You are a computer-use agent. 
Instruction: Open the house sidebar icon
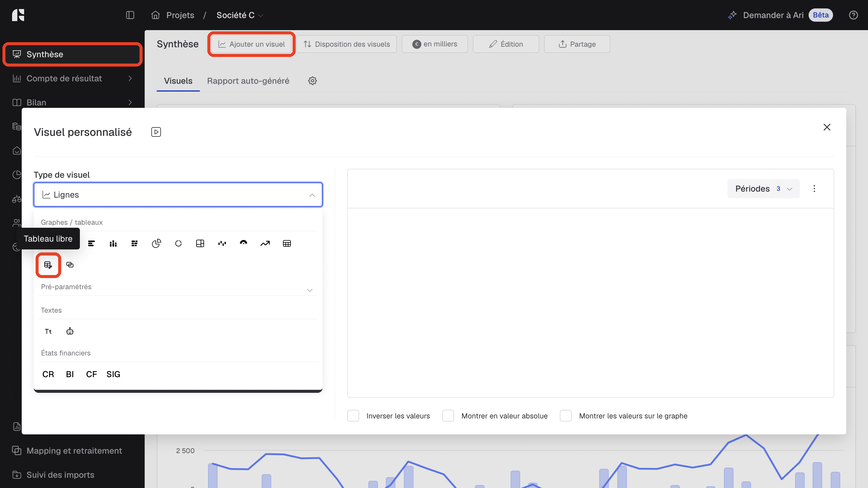click(17, 151)
